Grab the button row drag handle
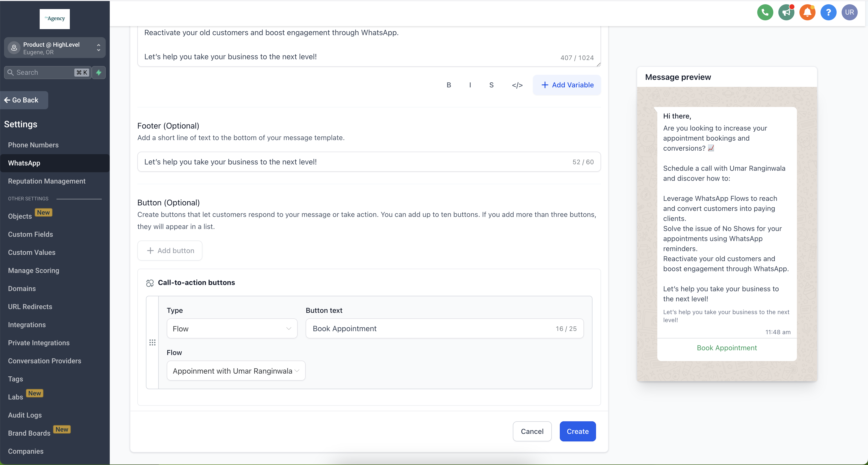 coord(152,342)
